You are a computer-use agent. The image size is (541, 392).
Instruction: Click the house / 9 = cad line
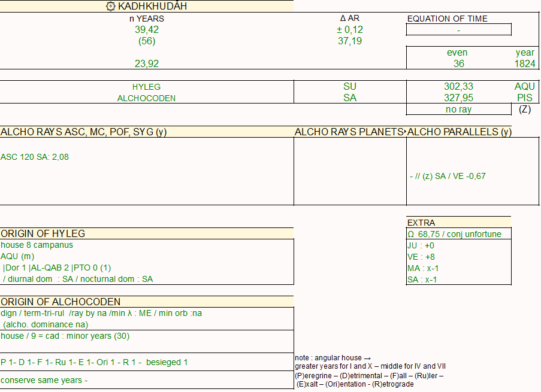pyautogui.click(x=65, y=336)
